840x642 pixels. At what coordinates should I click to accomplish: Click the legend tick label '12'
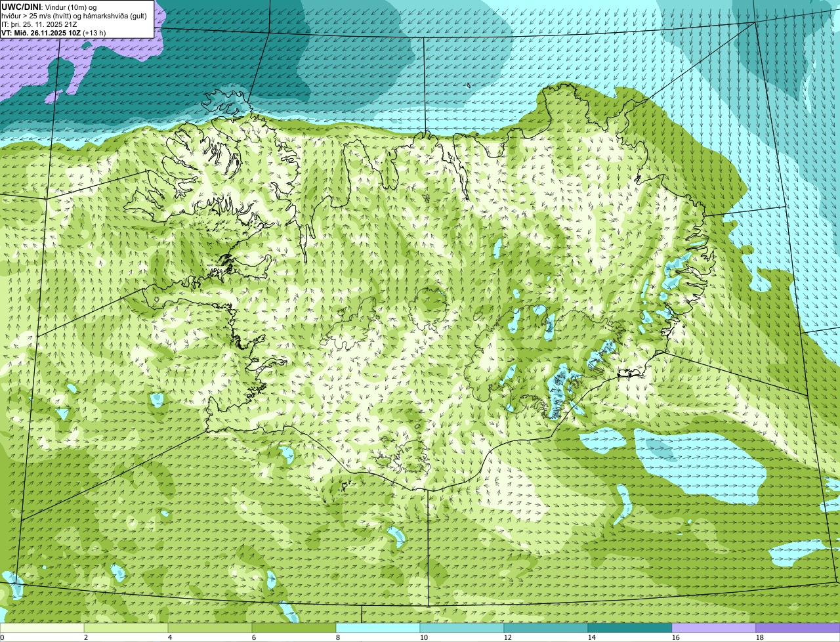click(x=508, y=637)
